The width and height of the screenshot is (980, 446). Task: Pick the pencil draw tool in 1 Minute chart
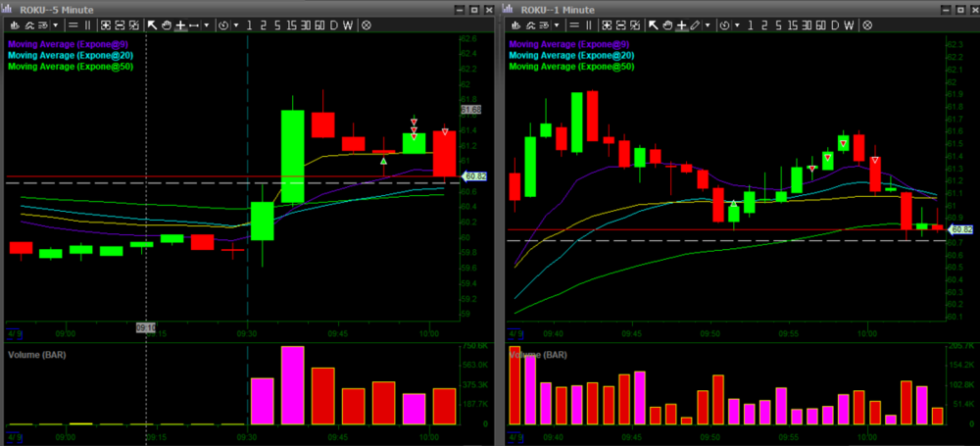(695, 25)
